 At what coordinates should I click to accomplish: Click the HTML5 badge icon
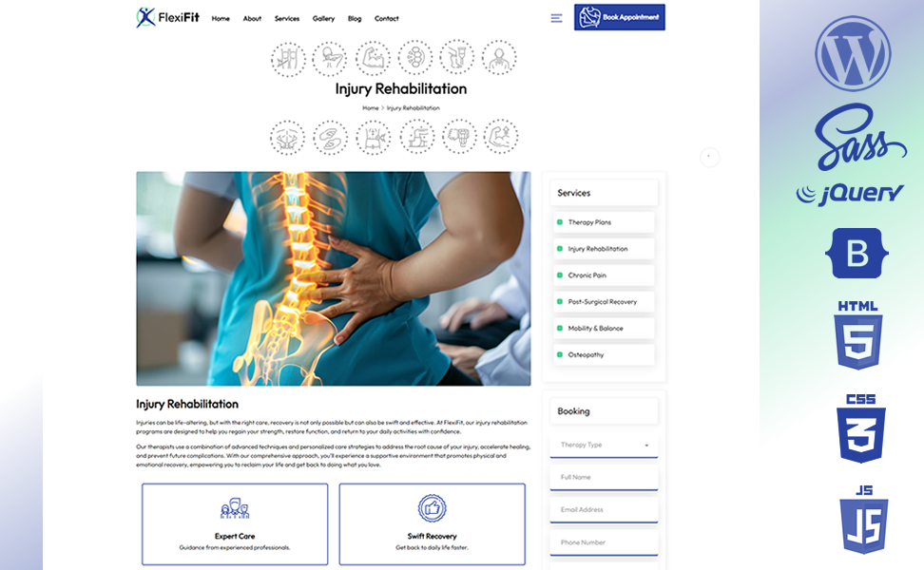pos(858,335)
